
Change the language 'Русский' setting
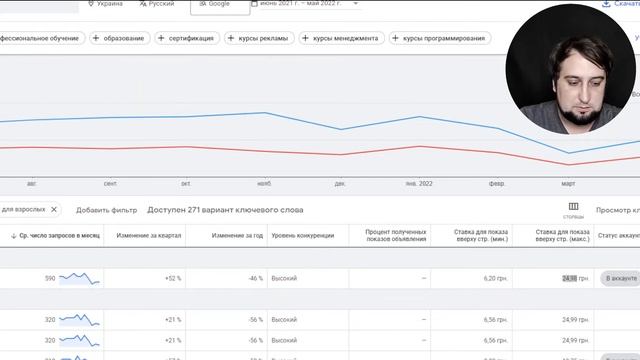(157, 4)
